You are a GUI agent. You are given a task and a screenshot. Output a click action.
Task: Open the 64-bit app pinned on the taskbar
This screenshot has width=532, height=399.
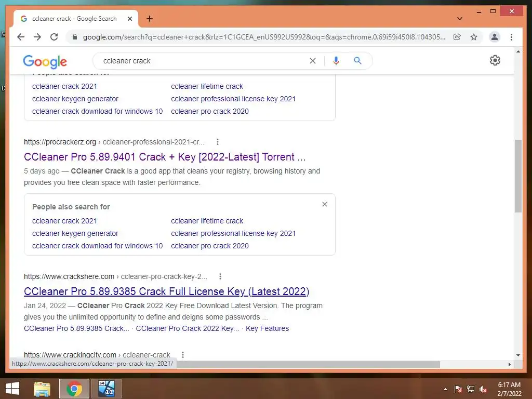(106, 389)
